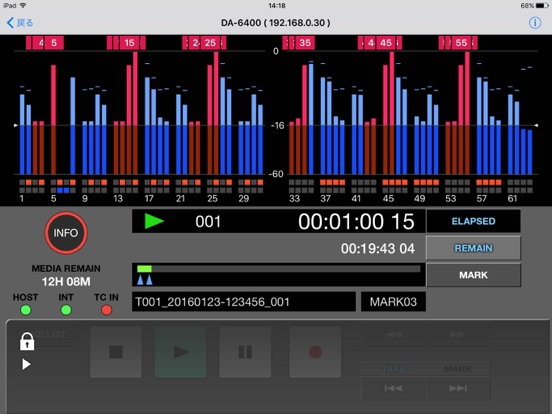
Task: Go back with the 戻る button
Action: pos(20,23)
